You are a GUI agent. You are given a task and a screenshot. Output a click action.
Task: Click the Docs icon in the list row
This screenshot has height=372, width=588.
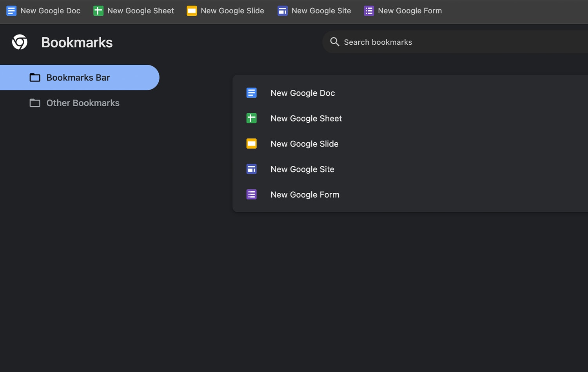pos(252,93)
